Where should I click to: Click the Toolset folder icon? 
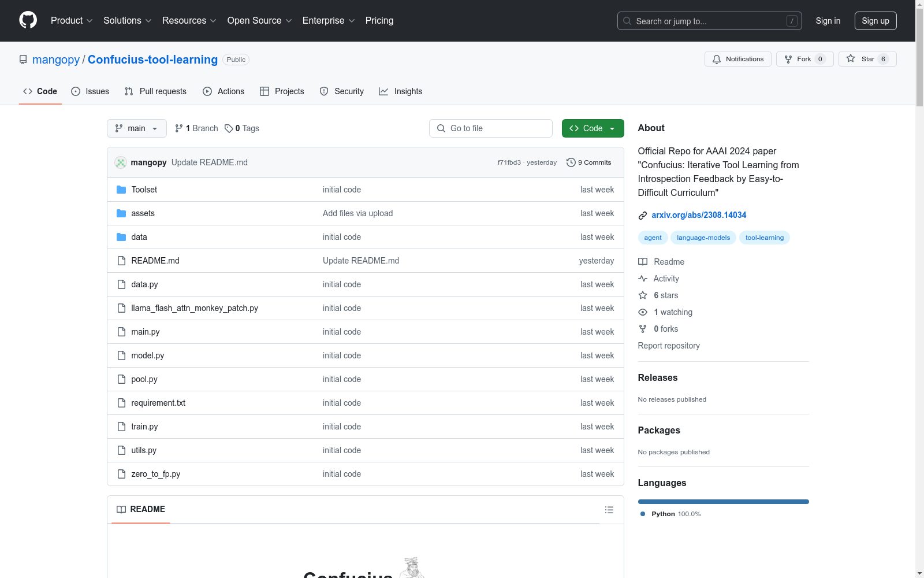tap(121, 190)
